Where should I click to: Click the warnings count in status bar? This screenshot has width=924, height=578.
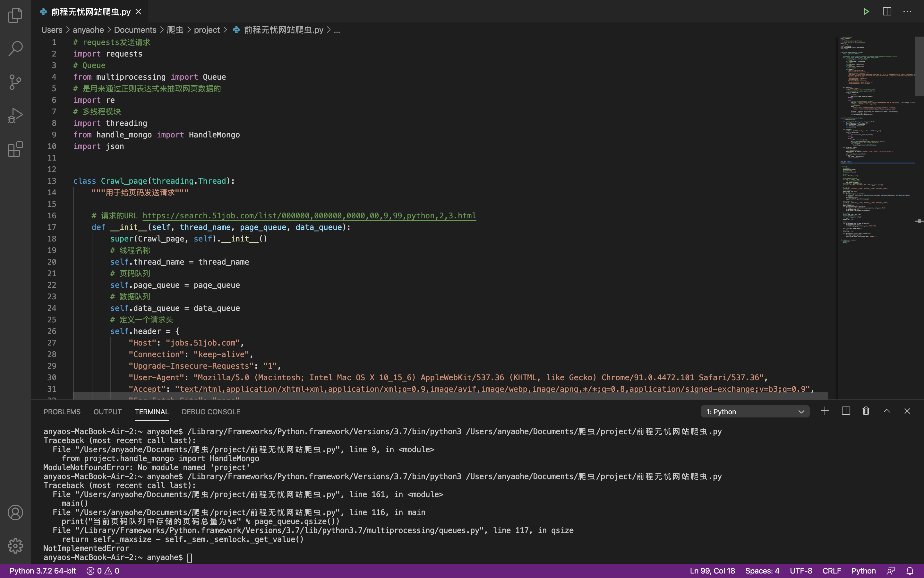click(x=112, y=571)
